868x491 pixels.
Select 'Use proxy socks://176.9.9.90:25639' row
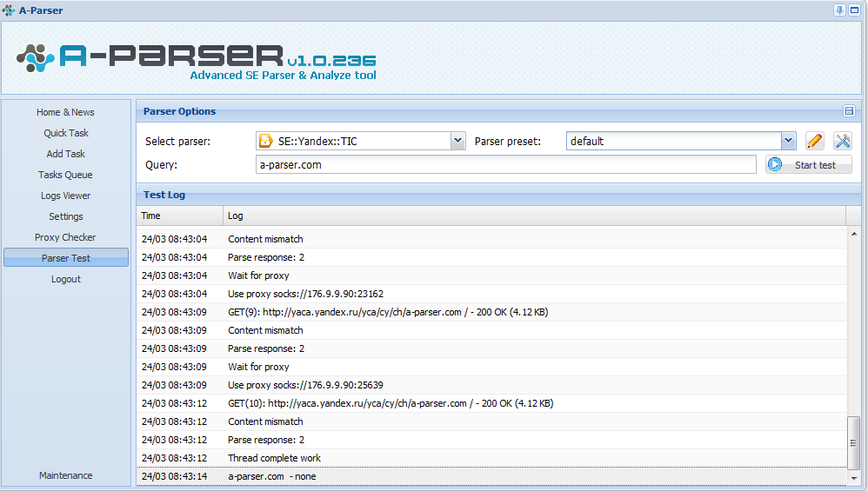point(491,385)
